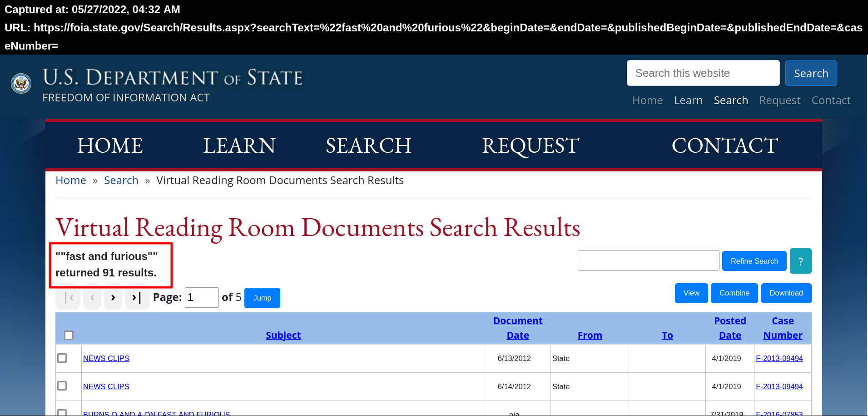Focus the Page number input box
Image resolution: width=868 pixels, height=416 pixels.
pos(202,297)
